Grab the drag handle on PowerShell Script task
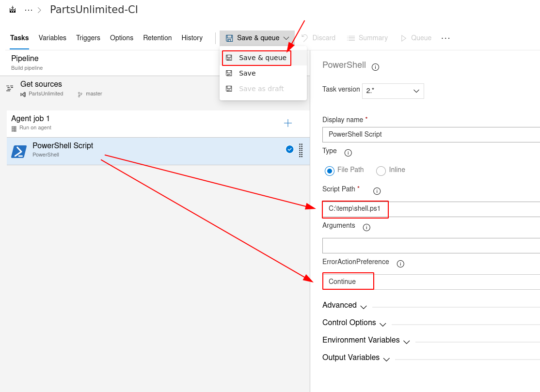This screenshot has height=392, width=540. click(301, 150)
